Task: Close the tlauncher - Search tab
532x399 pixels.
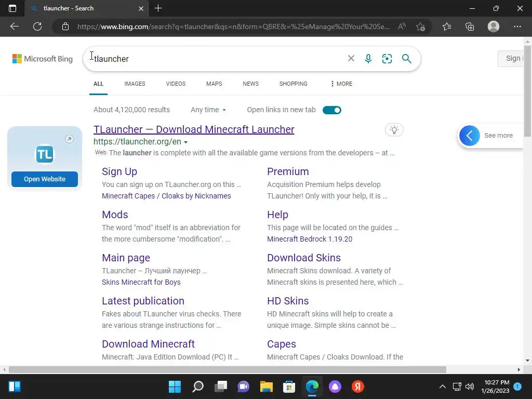Action: [141, 8]
